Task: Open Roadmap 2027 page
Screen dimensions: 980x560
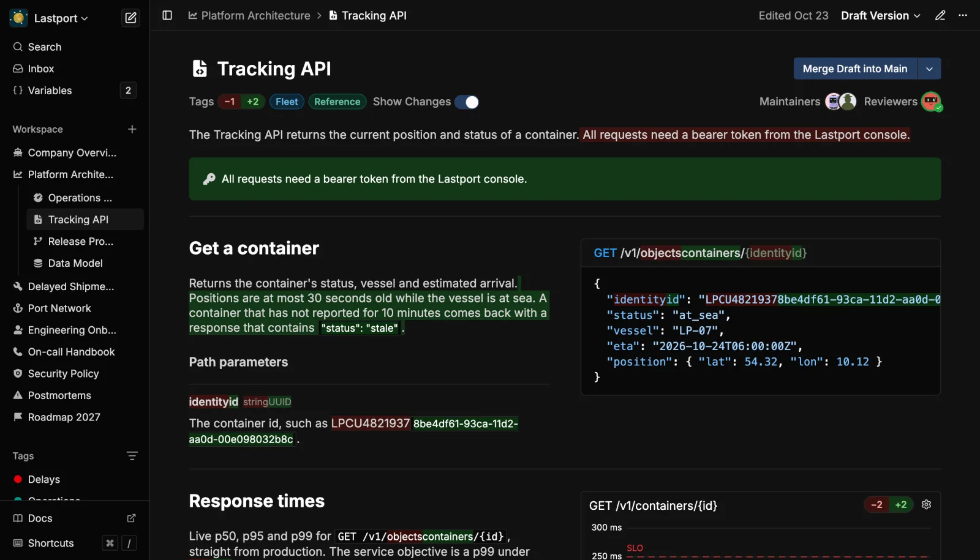Action: tap(75, 417)
